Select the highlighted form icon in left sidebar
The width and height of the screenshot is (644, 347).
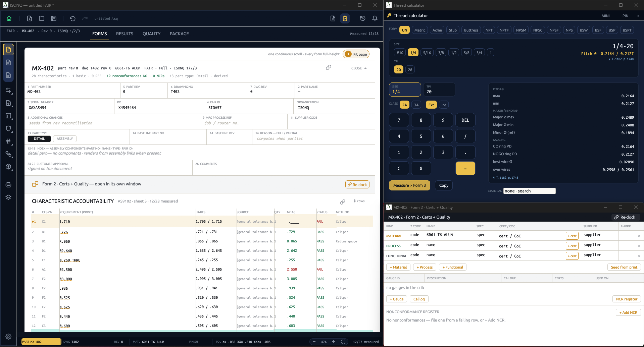click(x=9, y=50)
